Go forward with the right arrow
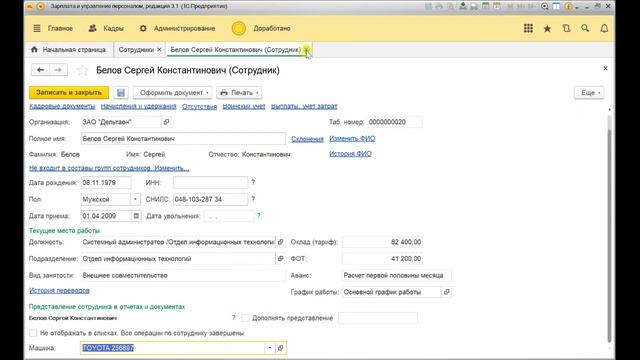640x360 pixels. tap(58, 70)
